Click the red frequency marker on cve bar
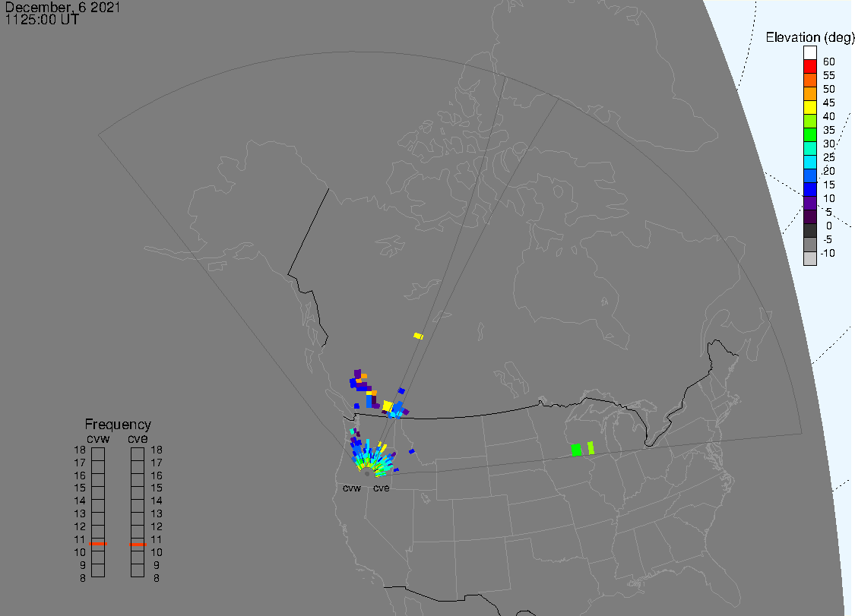This screenshot has width=855, height=616. pyautogui.click(x=138, y=544)
